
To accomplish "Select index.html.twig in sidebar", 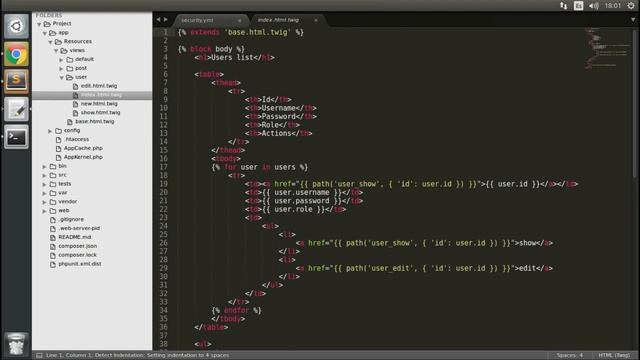I will coord(101,95).
